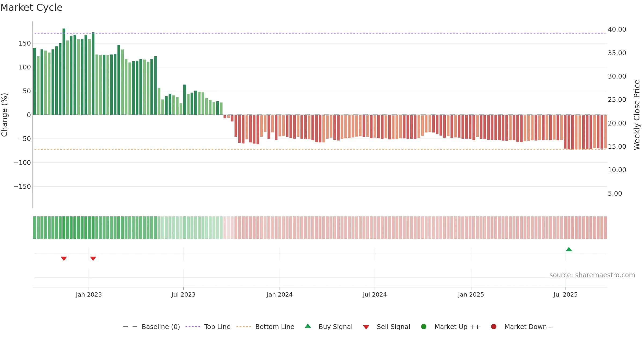Toggle the Top Line legend entry
Image resolution: width=644 pixels, height=362 pixels.
tap(208, 327)
